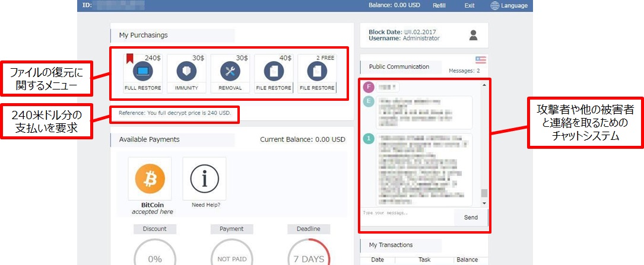This screenshot has width=644, height=265.
Task: Open the Need Help info icon
Action: pos(205,178)
